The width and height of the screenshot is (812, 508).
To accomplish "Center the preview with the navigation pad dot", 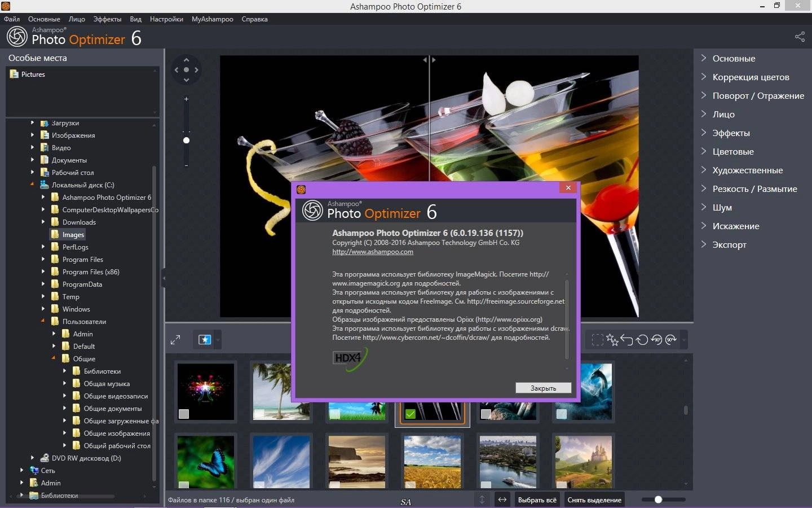I will (x=186, y=70).
